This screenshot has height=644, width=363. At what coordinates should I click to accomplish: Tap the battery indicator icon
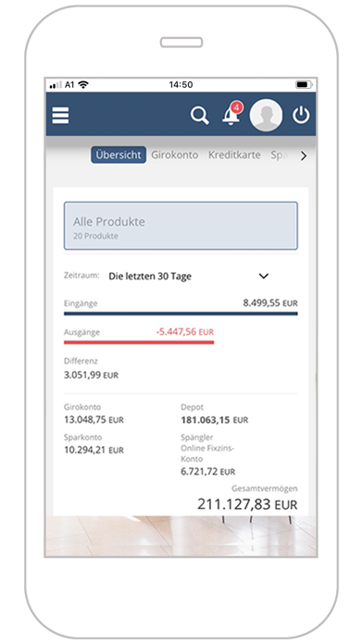304,84
